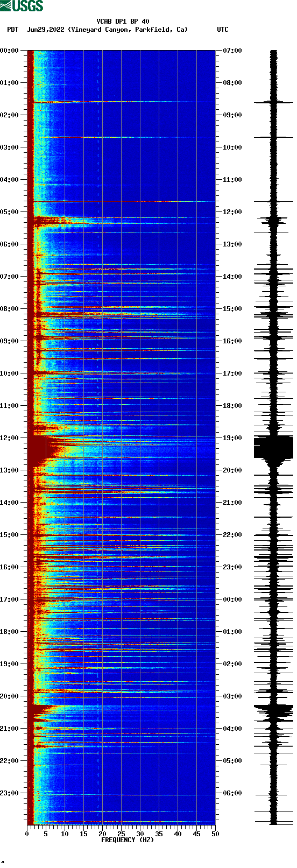Click the 23:00 PDT time label
Viewport: 297px width, 868px height.
[10, 793]
